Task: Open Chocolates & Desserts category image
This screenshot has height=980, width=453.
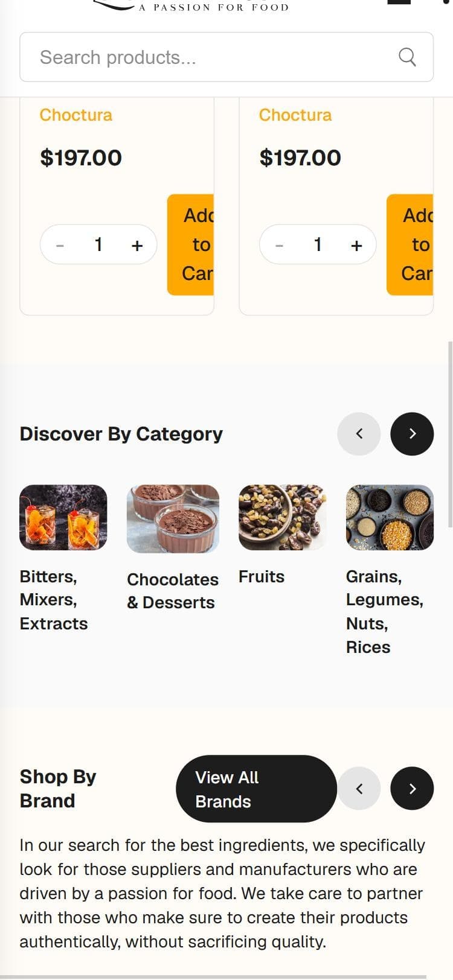Action: click(x=173, y=519)
